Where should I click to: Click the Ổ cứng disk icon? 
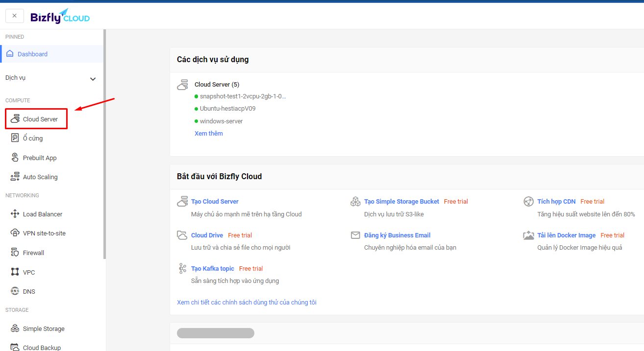15,138
